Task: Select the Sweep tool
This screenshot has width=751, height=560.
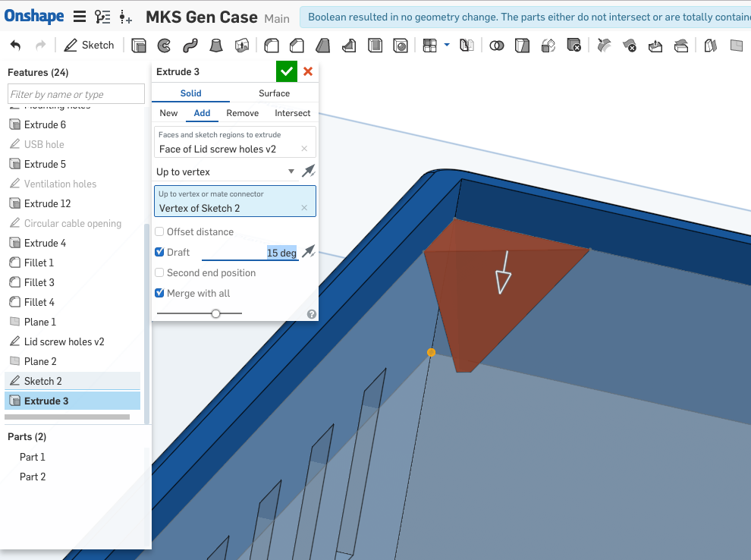Action: [x=190, y=46]
